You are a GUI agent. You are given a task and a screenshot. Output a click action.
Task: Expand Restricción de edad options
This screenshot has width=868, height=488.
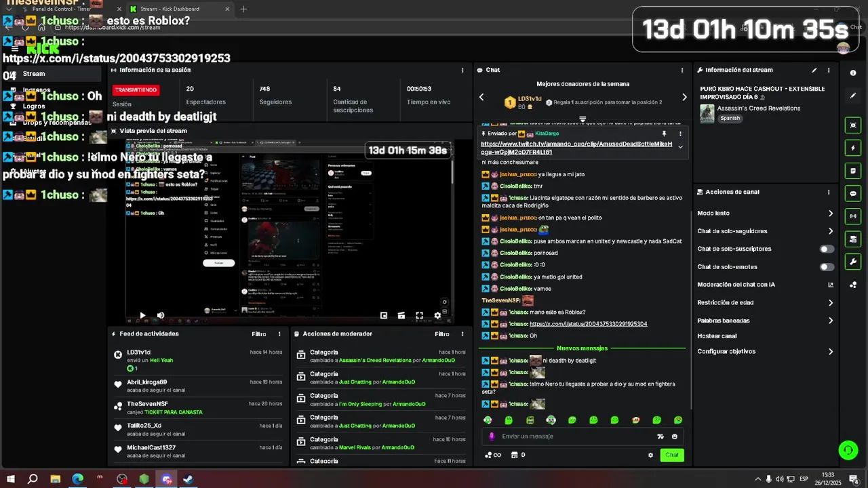click(831, 303)
